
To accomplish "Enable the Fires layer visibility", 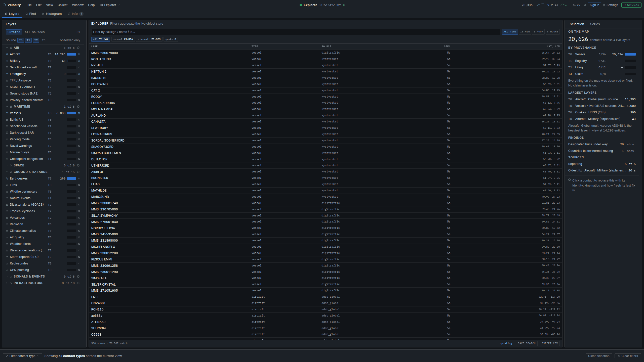I will tap(79, 185).
